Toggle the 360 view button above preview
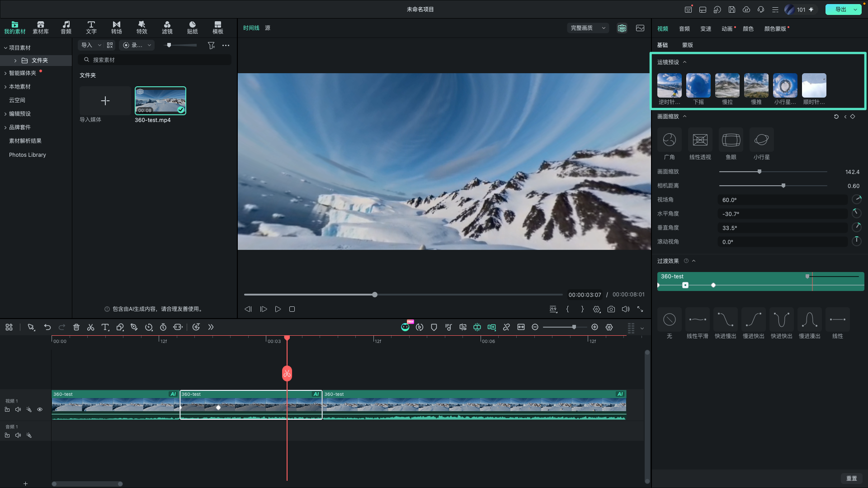The width and height of the screenshot is (868, 488). point(622,28)
